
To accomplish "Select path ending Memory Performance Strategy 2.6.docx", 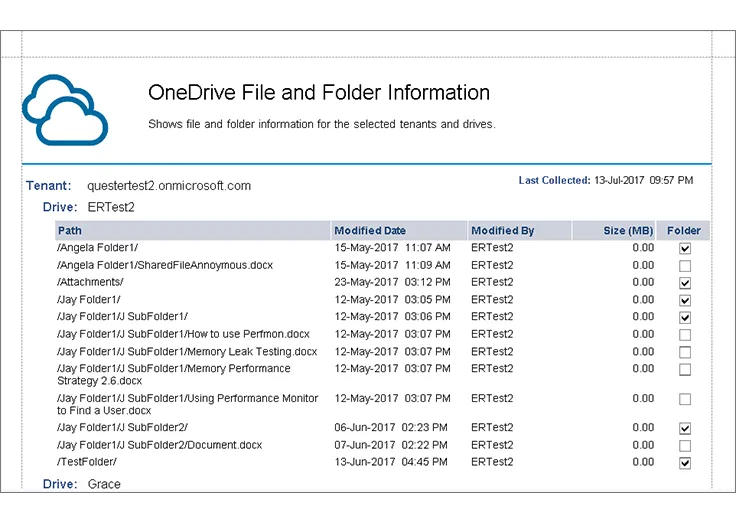I will 174,374.
